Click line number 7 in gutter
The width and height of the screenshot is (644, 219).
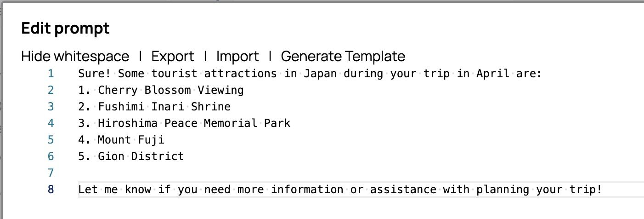[51, 173]
